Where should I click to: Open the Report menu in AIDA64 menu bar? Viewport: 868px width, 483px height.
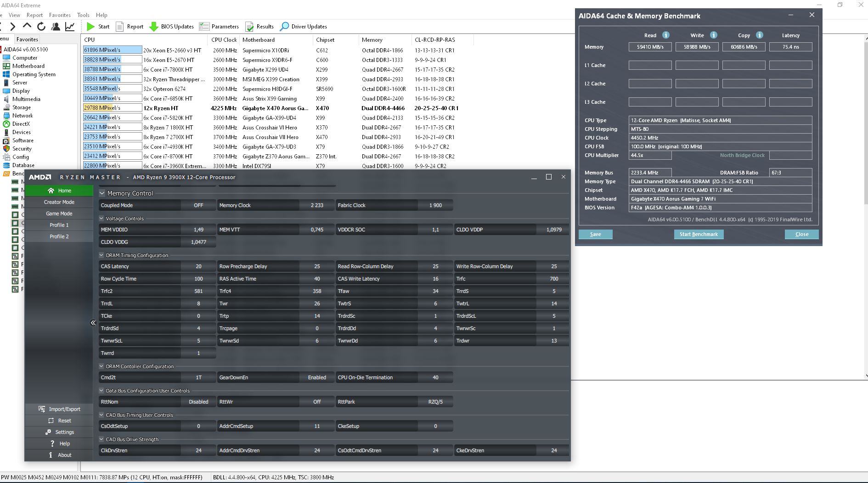34,15
